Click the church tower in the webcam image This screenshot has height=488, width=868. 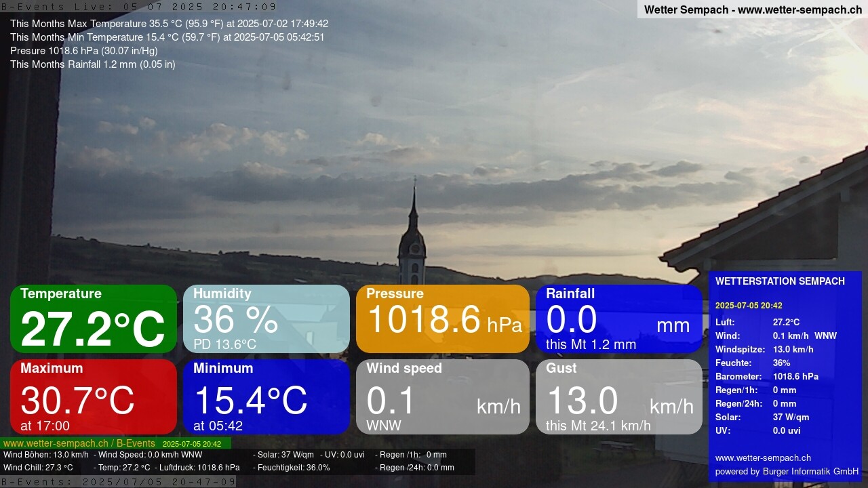412,237
